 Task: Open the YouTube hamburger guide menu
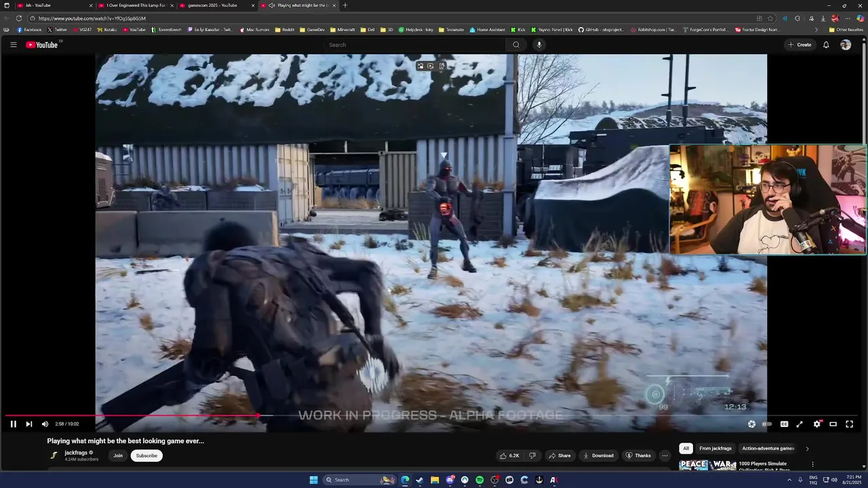point(13,45)
